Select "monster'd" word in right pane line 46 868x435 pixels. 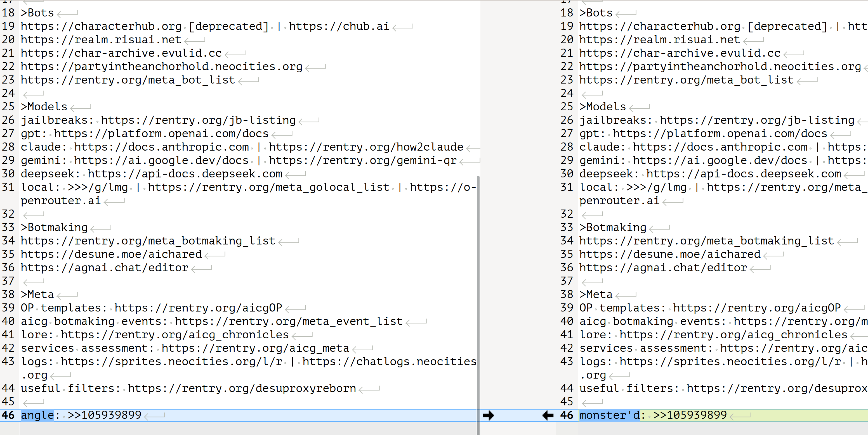[x=609, y=415]
